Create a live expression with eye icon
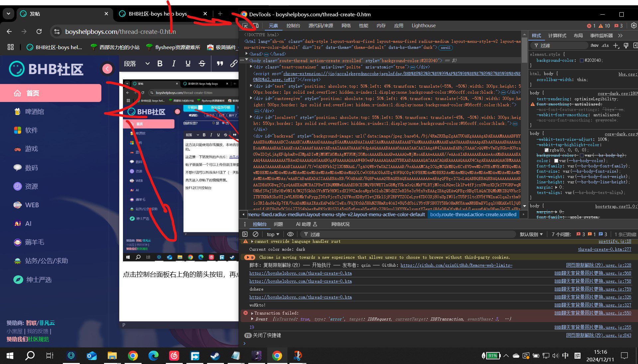 (290, 234)
